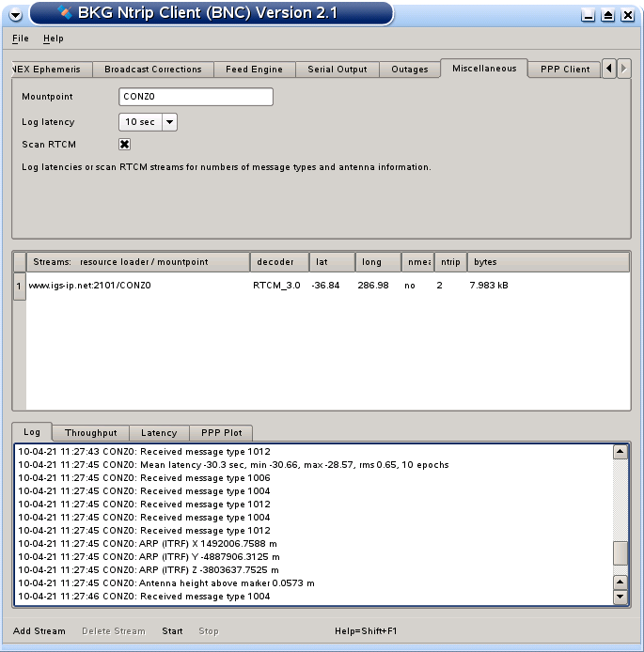Click the Add Stream button
Image resolution: width=644 pixels, height=652 pixels.
click(x=39, y=630)
